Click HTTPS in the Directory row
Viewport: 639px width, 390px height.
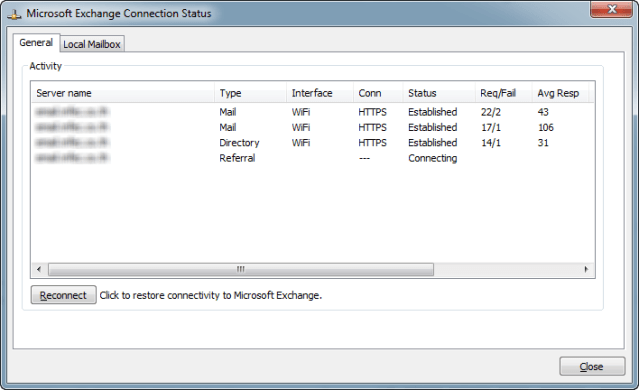click(372, 143)
